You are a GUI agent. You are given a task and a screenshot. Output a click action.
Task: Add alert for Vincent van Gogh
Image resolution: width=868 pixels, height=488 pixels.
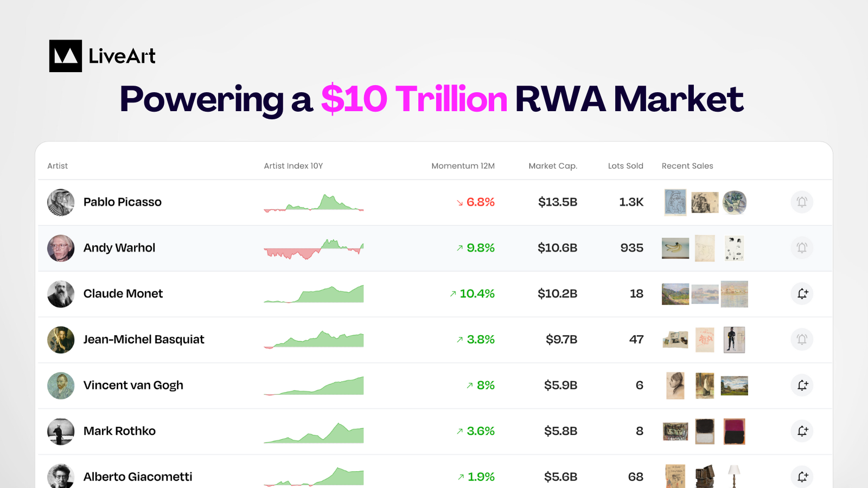pyautogui.click(x=802, y=386)
